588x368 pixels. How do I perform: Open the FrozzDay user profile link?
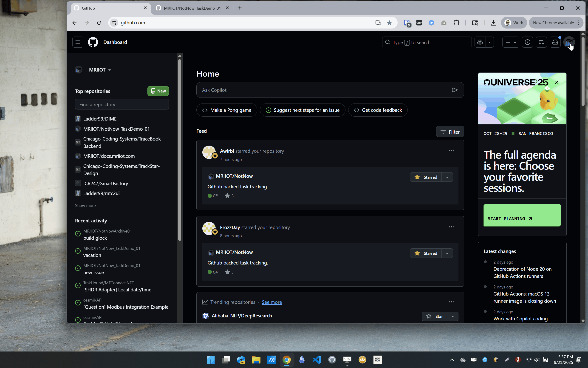tap(230, 227)
